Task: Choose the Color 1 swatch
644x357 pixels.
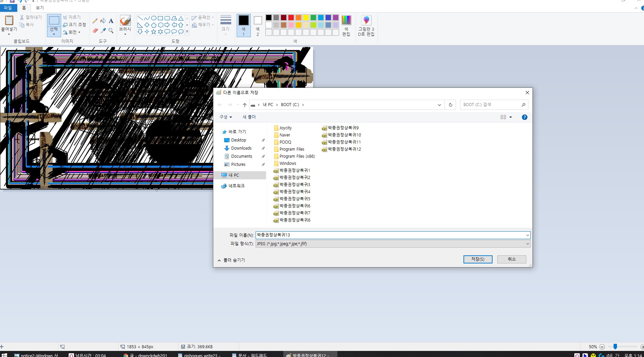Action: [x=243, y=25]
